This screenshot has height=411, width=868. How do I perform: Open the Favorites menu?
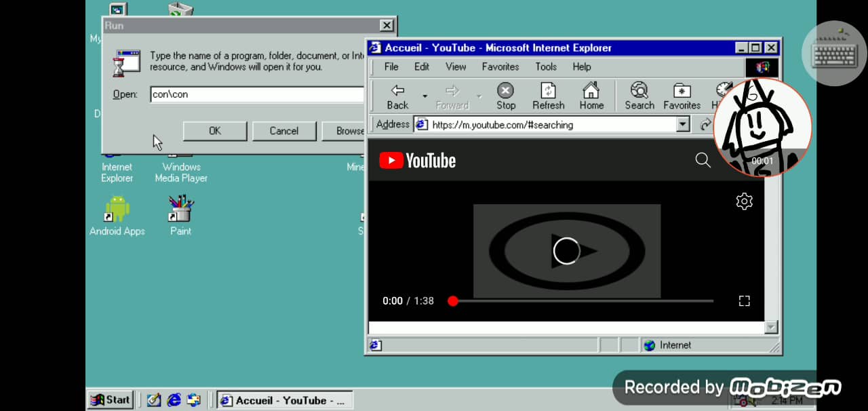pos(500,66)
